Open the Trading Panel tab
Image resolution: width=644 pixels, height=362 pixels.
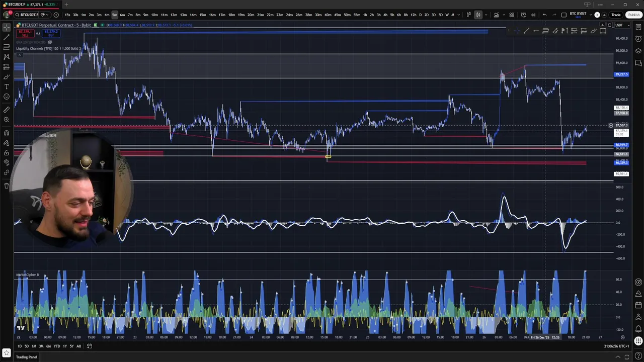(x=27, y=357)
